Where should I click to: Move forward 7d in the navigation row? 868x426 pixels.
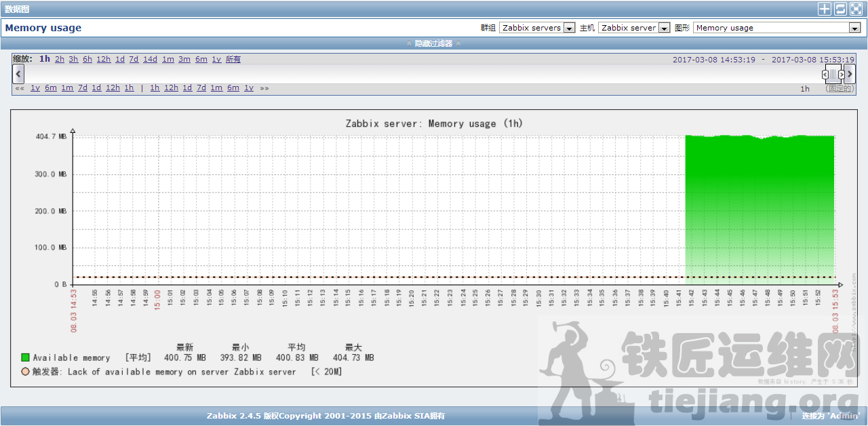click(x=201, y=88)
